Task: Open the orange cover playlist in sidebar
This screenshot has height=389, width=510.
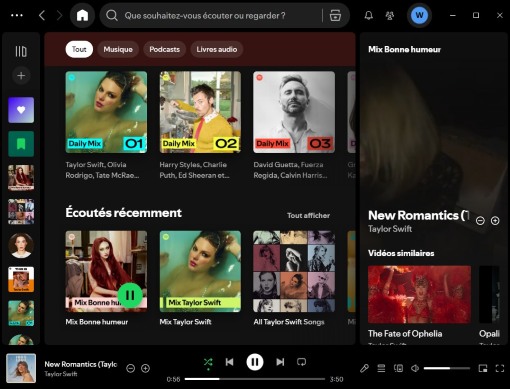Action: [21, 279]
